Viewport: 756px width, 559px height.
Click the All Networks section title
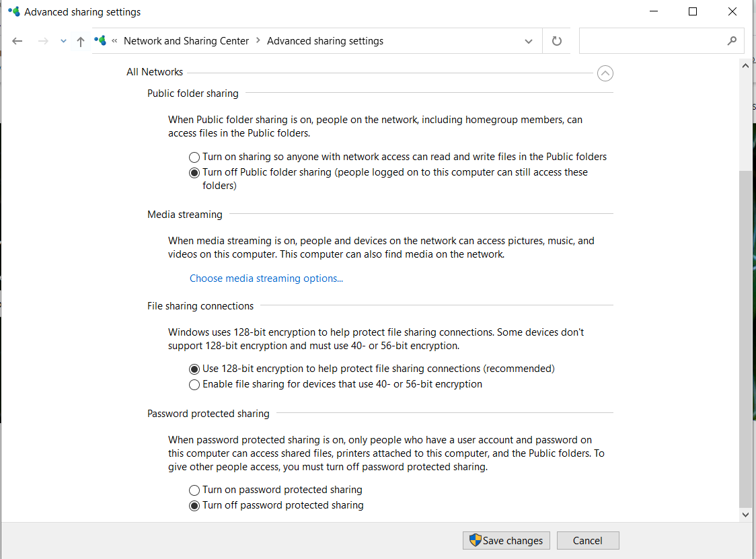[155, 72]
